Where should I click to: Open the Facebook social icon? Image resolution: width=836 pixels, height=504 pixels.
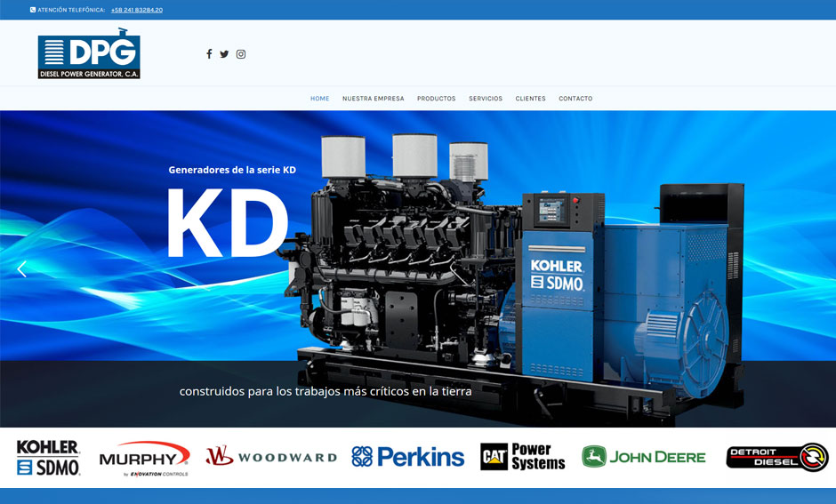point(209,54)
